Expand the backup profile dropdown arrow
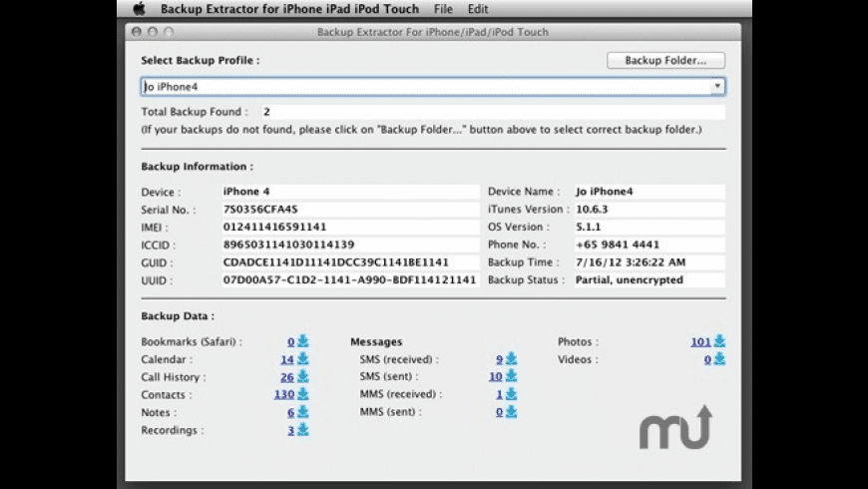 point(717,86)
